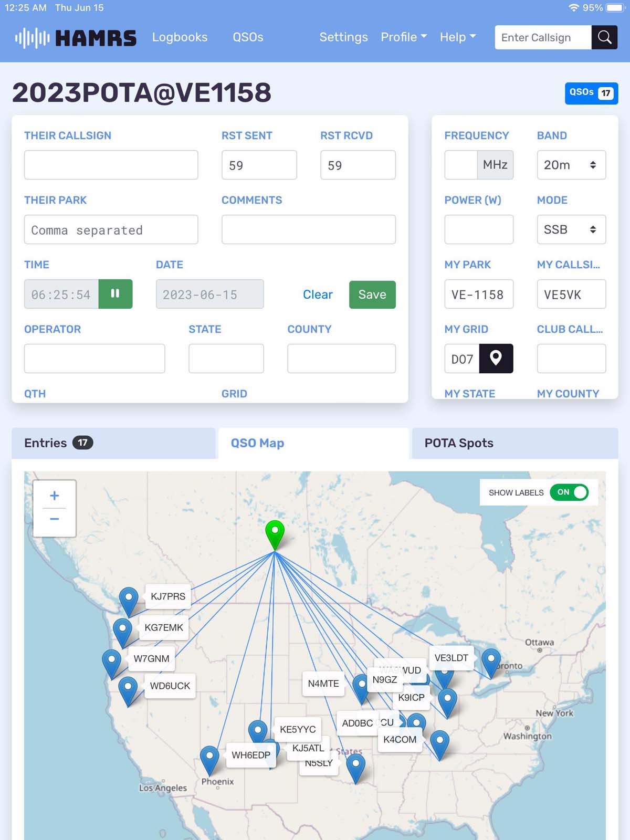Viewport: 630px width, 840px height.
Task: Focus the Comments field
Action: (309, 229)
